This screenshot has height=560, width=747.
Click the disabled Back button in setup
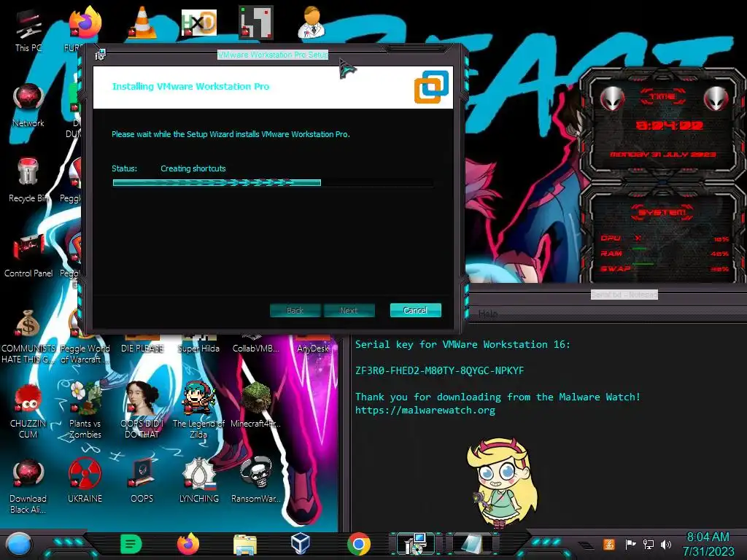point(295,311)
